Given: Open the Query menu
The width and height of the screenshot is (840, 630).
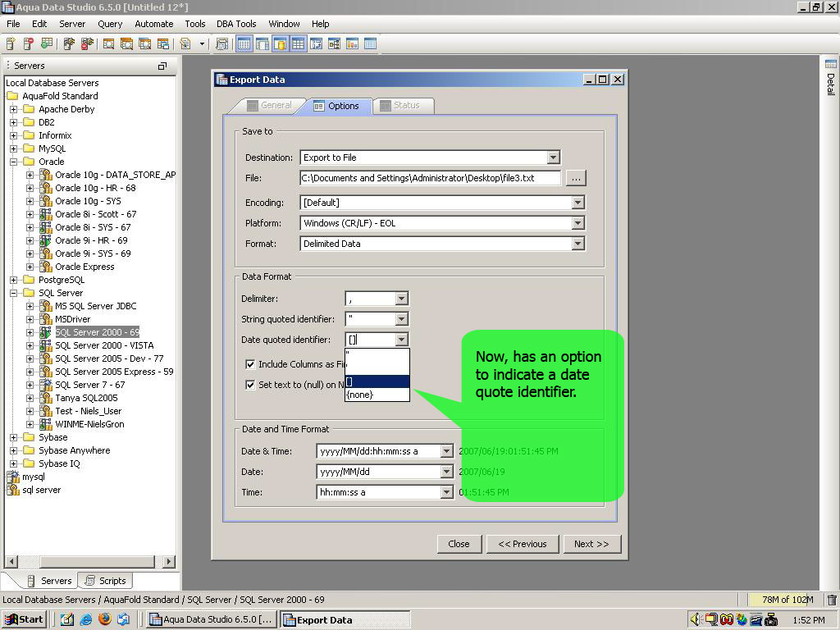Looking at the screenshot, I should click(x=110, y=24).
